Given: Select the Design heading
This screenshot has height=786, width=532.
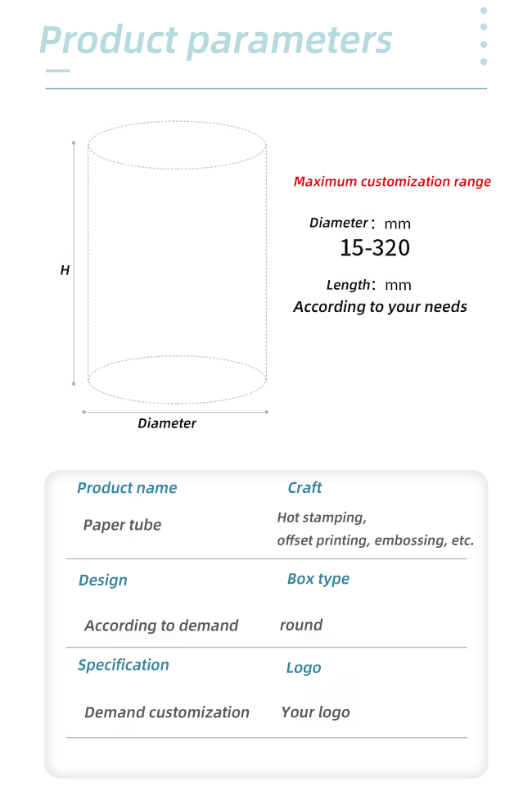Looking at the screenshot, I should (x=102, y=580).
